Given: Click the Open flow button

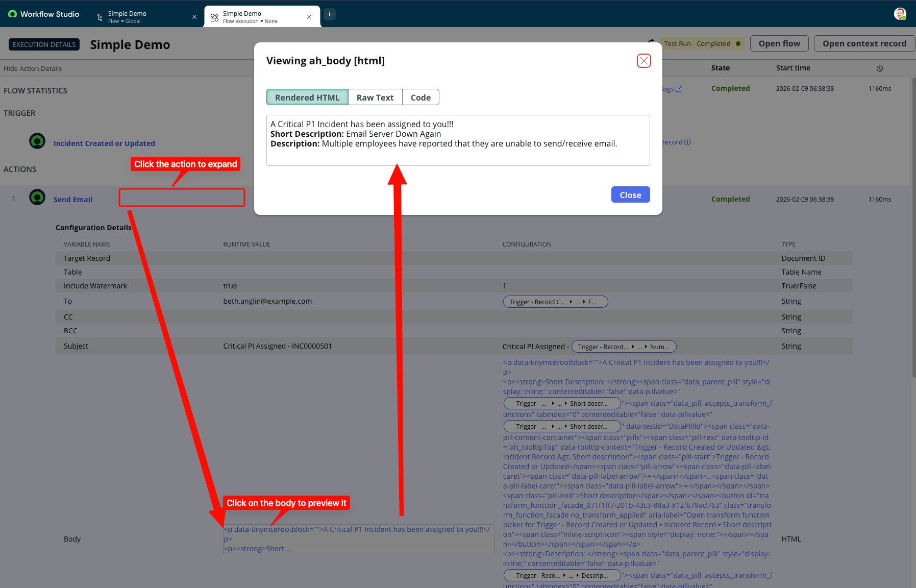Looking at the screenshot, I should pos(779,43).
